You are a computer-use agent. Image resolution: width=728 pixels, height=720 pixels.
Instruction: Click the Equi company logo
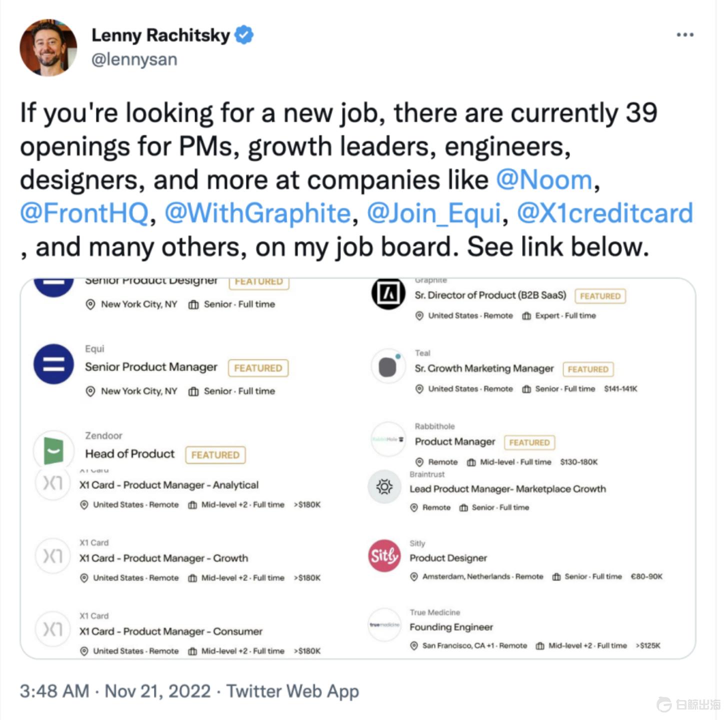53,364
